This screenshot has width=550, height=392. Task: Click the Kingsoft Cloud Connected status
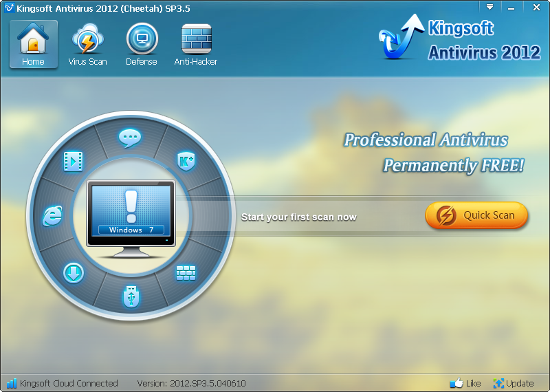pos(63,383)
